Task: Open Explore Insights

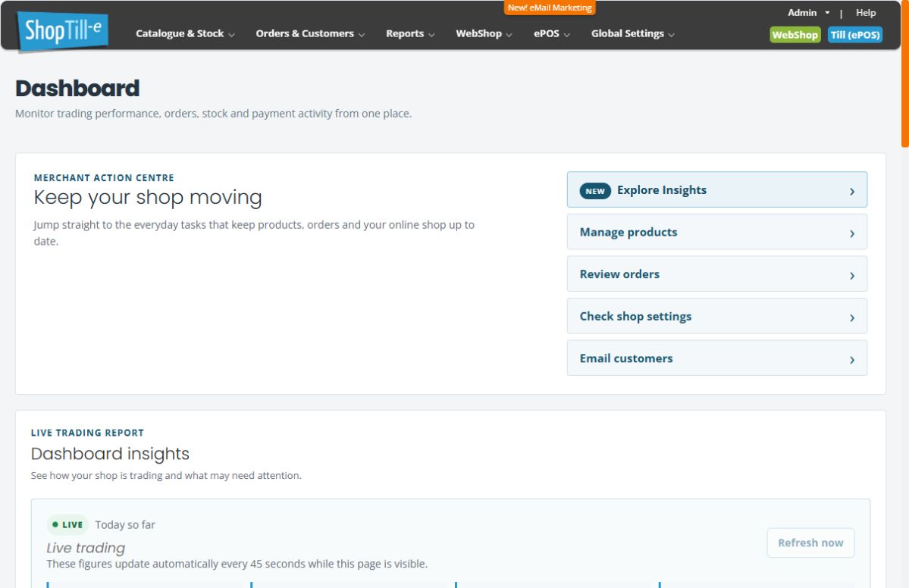Action: pyautogui.click(x=716, y=189)
